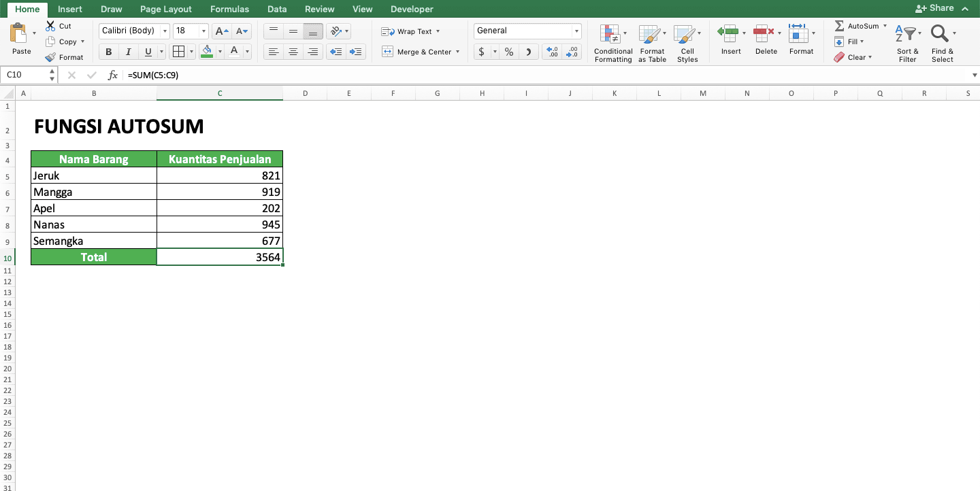This screenshot has width=980, height=491.
Task: Click the text orientation icon
Action: (334, 31)
